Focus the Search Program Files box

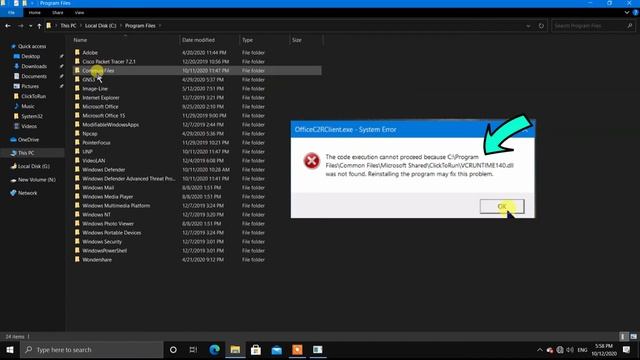coord(593,26)
